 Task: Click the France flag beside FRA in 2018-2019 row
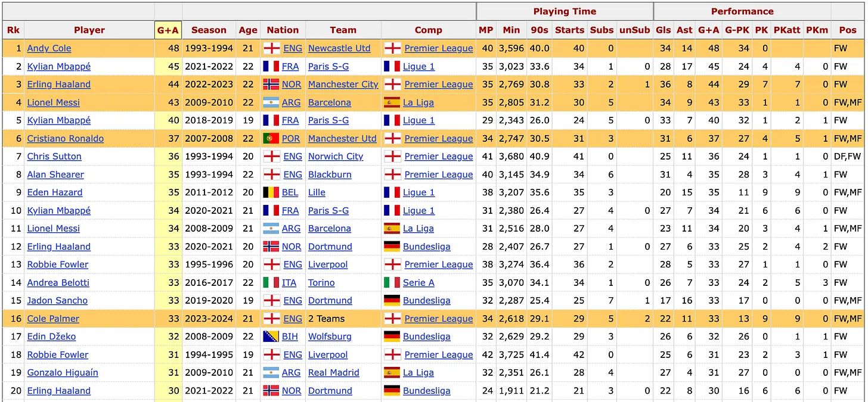tap(271, 120)
